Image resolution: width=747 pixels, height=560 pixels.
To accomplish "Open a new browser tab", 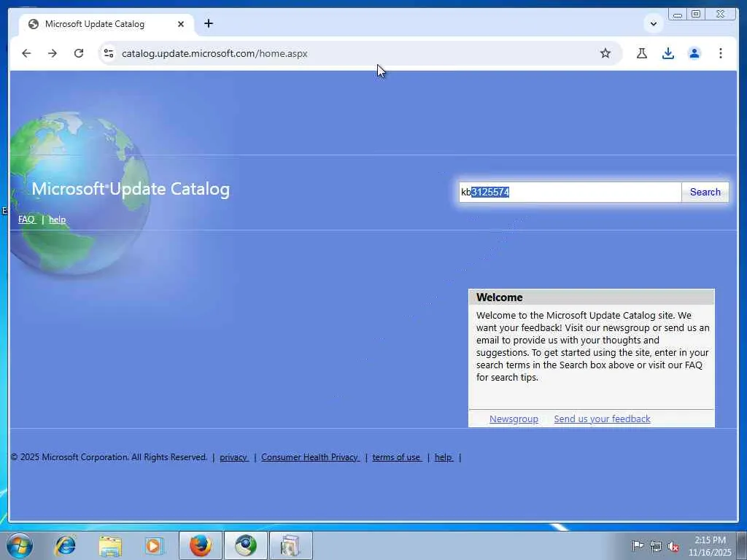I will 209,23.
